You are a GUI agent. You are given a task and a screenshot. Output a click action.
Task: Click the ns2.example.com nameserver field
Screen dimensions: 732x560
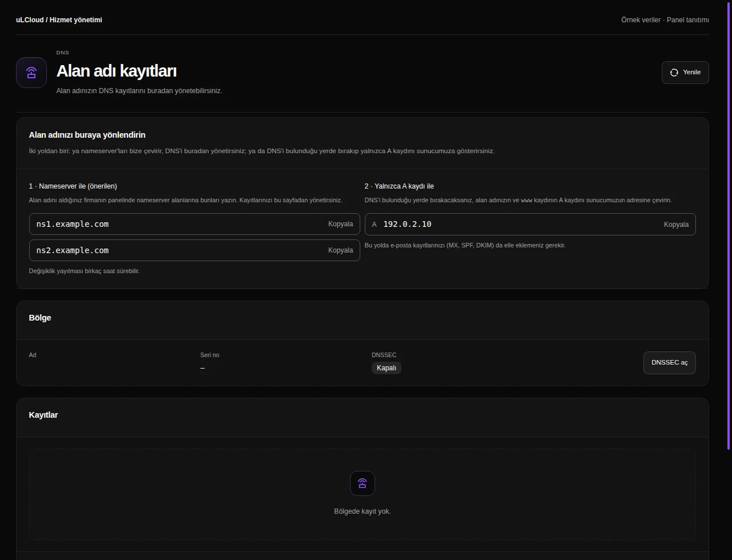(x=194, y=250)
